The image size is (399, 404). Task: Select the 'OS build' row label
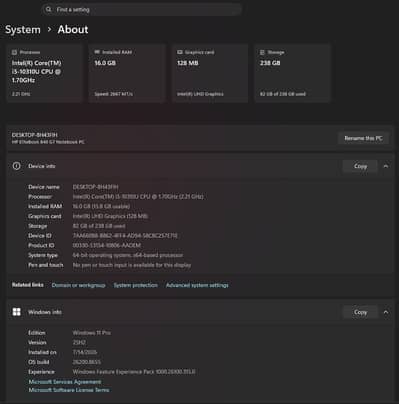[38, 362]
